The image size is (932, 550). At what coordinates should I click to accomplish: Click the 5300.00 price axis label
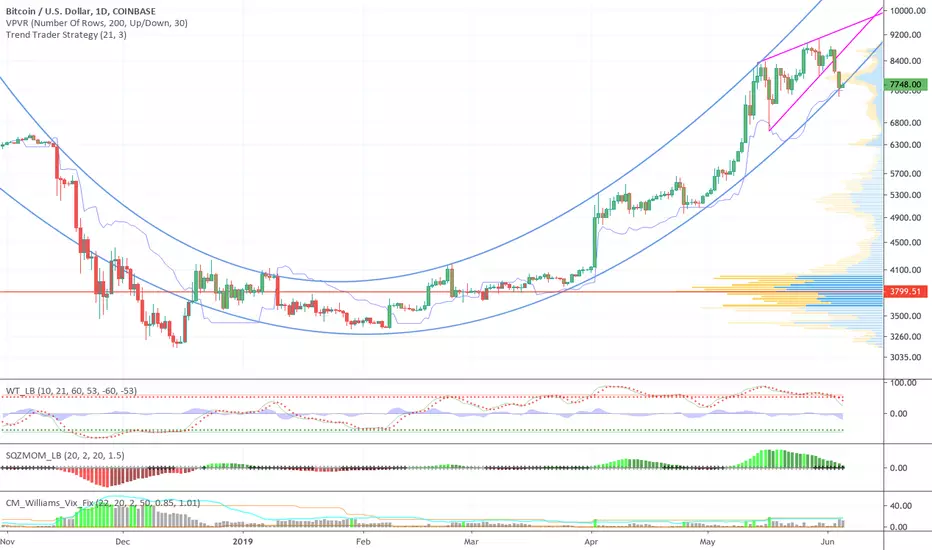906,195
